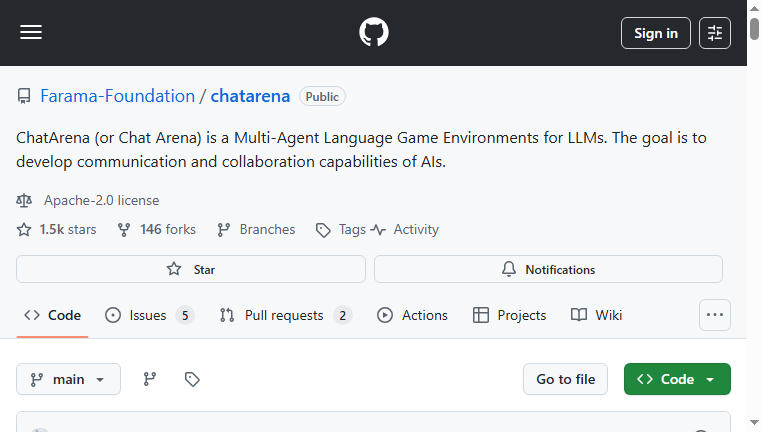Open the chatarena repository link

coord(250,96)
